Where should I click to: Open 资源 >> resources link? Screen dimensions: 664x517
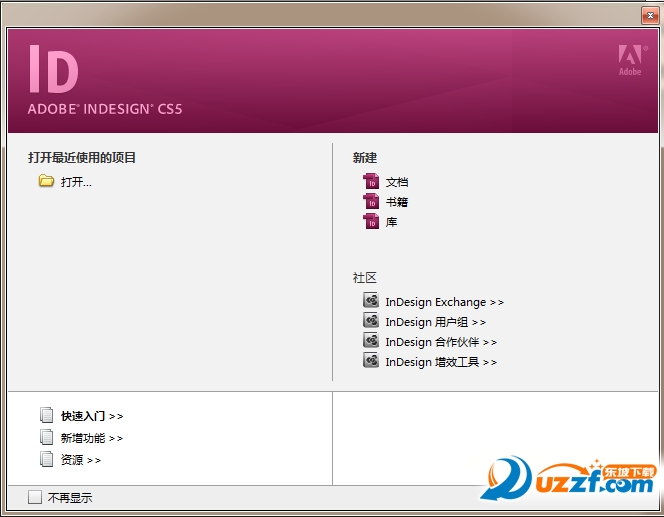pyautogui.click(x=81, y=460)
